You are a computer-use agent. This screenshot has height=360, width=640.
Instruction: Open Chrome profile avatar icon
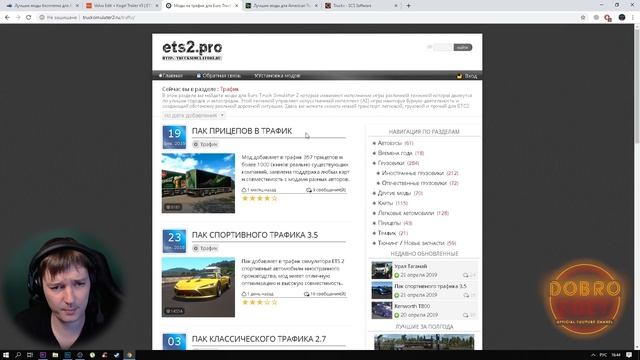click(x=622, y=18)
